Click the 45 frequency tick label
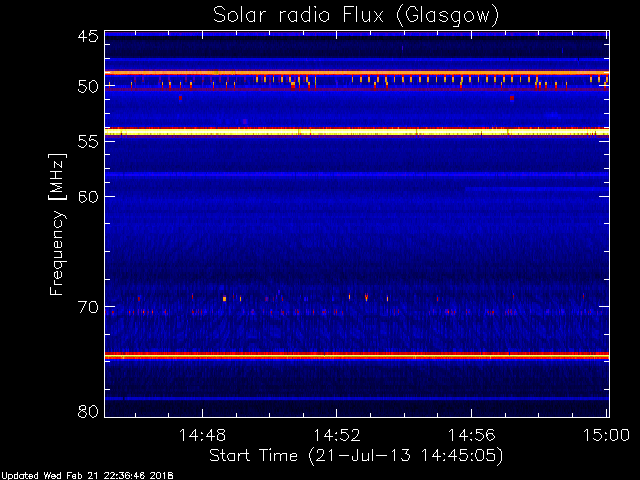The height and width of the screenshot is (480, 640). (x=88, y=37)
